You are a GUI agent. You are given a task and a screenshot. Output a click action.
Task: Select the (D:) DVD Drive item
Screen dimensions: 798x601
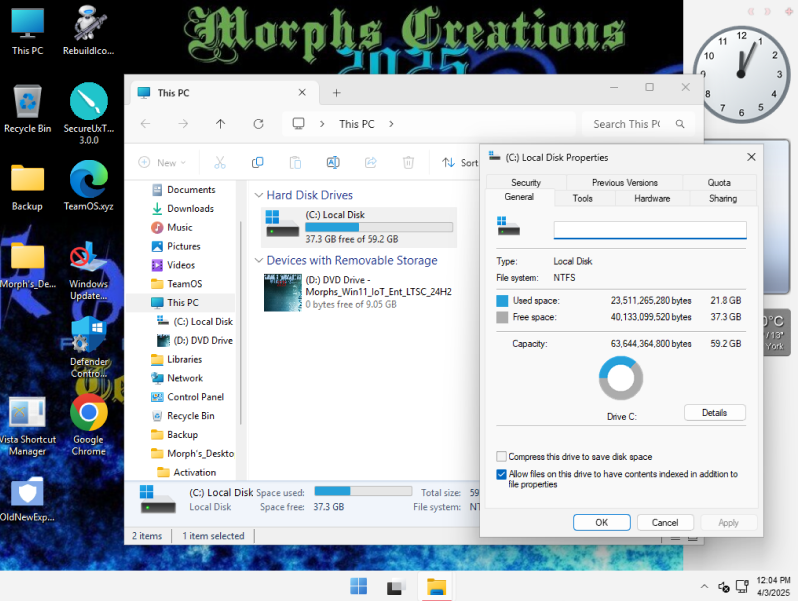click(x=359, y=292)
